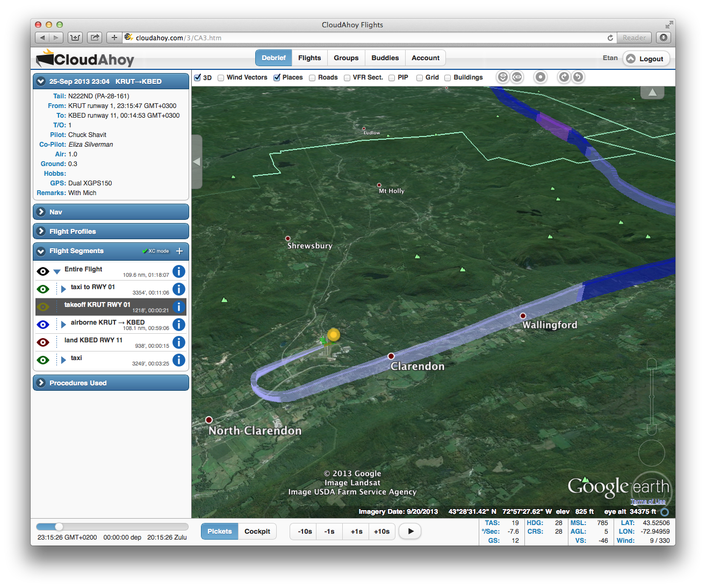The width and height of the screenshot is (706, 588).
Task: Click the CloudAhoy logo
Action: click(85, 59)
